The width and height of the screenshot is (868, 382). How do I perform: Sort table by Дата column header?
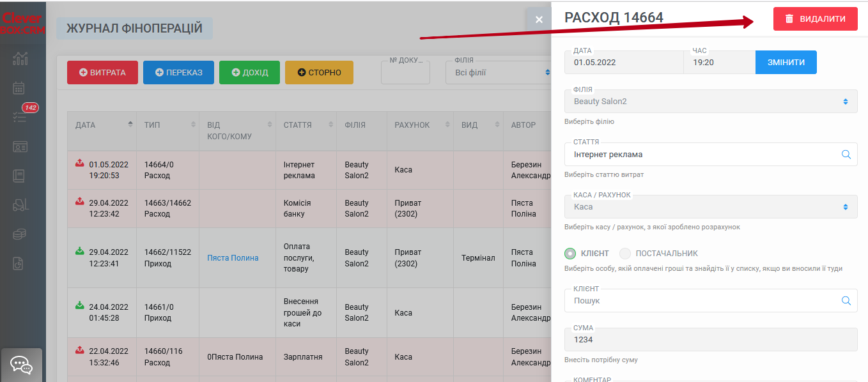(102, 125)
